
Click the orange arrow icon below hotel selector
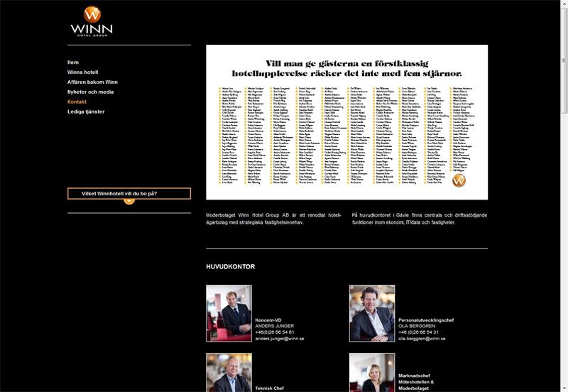[x=129, y=201]
